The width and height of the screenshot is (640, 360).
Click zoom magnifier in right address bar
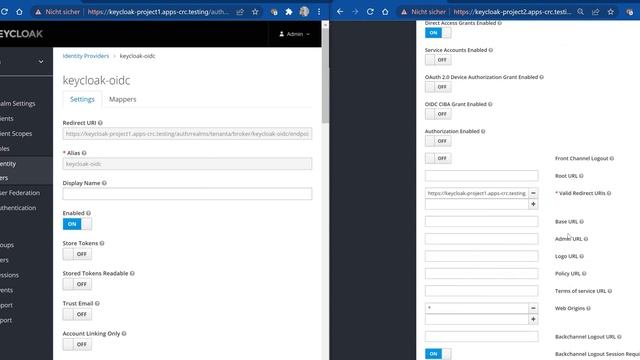coord(580,12)
